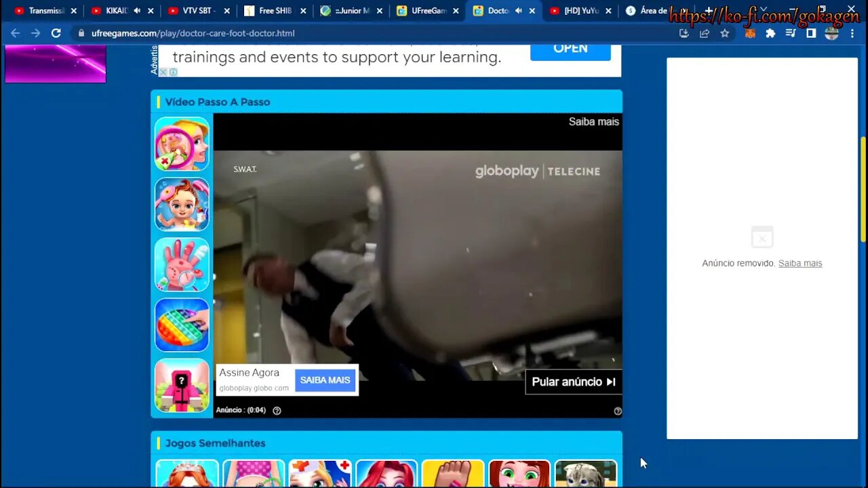The height and width of the screenshot is (488, 868).
Task: Open the MetaMask fox extension
Action: click(x=750, y=33)
